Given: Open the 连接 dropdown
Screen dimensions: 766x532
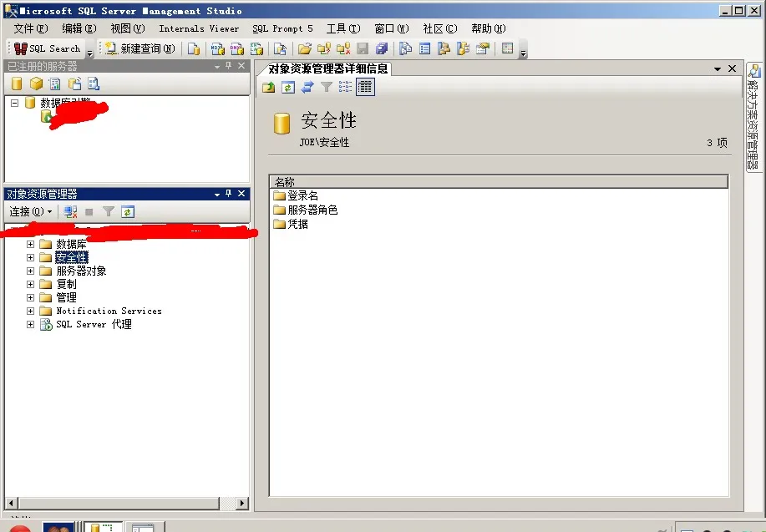Looking at the screenshot, I should (30, 211).
